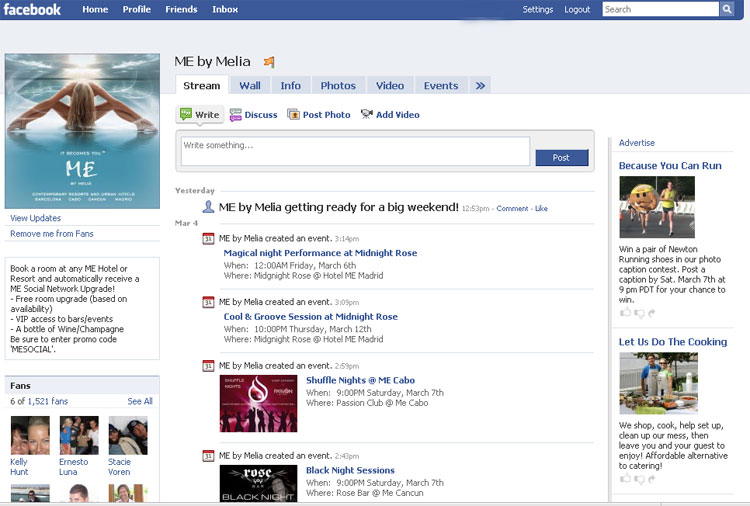Screen dimensions: 750x506
Task: Open the Profile menu item
Action: (x=136, y=9)
